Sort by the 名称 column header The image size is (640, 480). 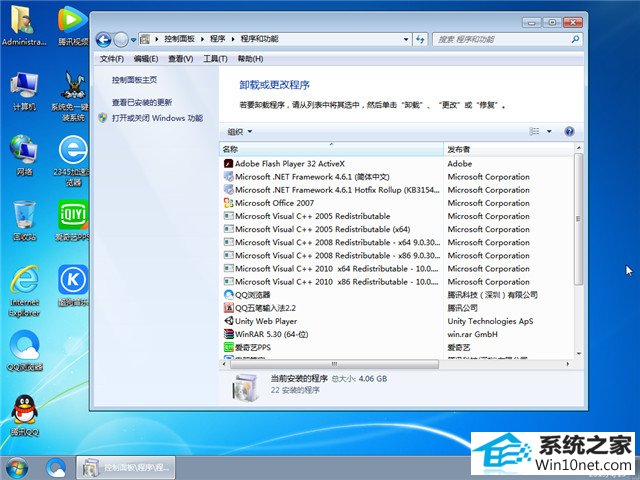point(331,149)
